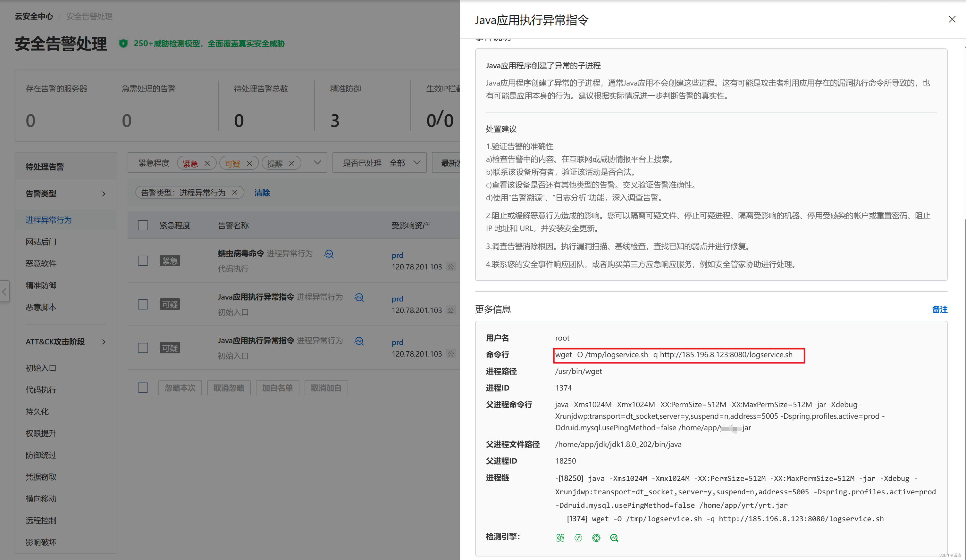Click the 取消加白 button
This screenshot has width=966, height=560.
click(326, 388)
